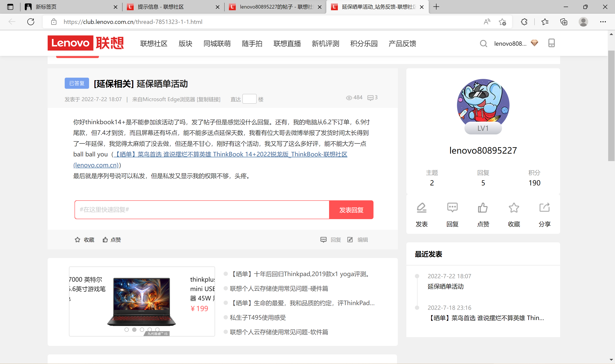
Task: Open 联想个人云存储使用常见问题-软件篇 link
Action: [279, 332]
